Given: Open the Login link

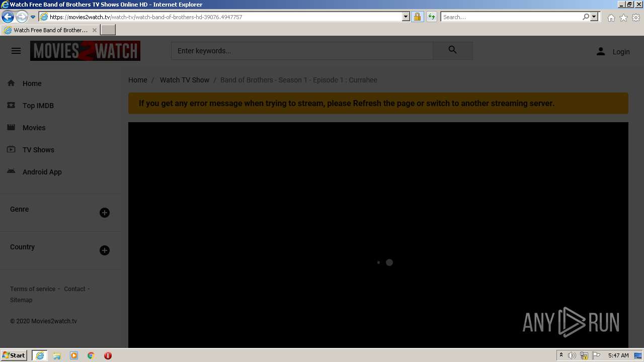Looking at the screenshot, I should 621,52.
